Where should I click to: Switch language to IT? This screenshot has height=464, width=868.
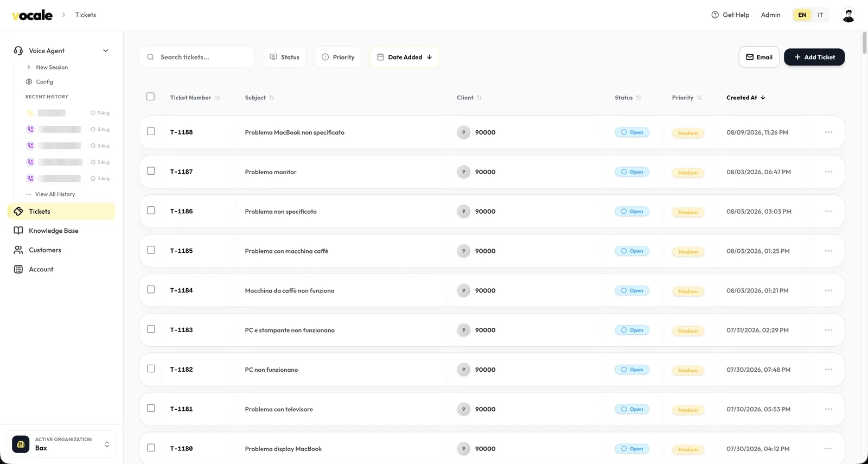(x=820, y=15)
